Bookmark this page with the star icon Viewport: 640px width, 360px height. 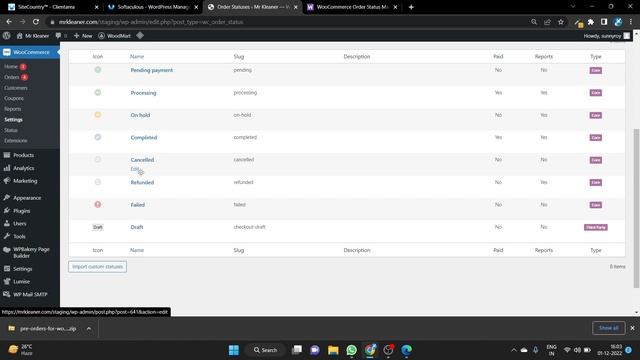point(561,22)
